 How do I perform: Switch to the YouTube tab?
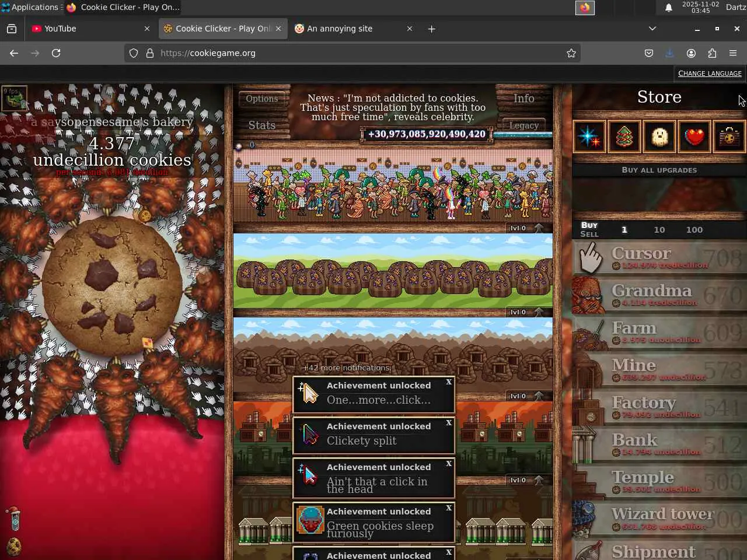(x=90, y=29)
